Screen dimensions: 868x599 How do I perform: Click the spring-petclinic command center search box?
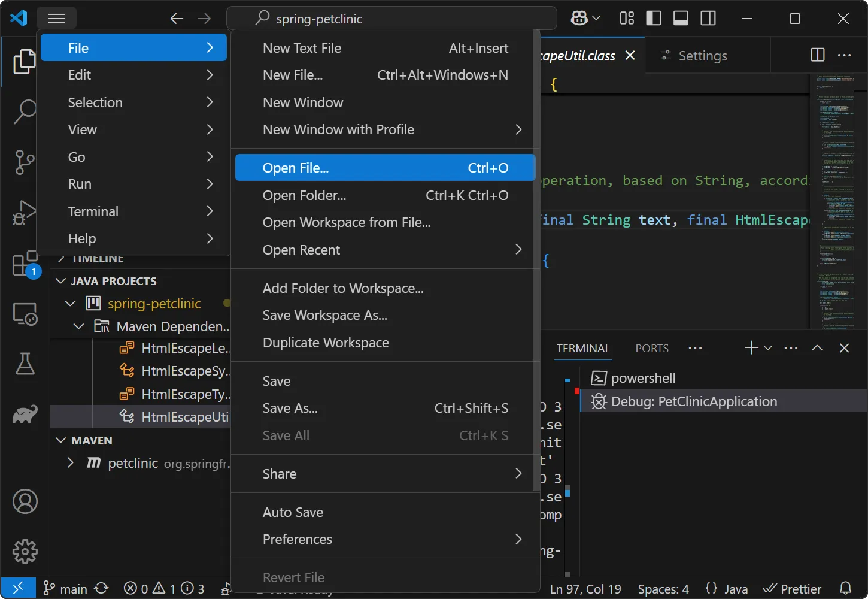(391, 19)
